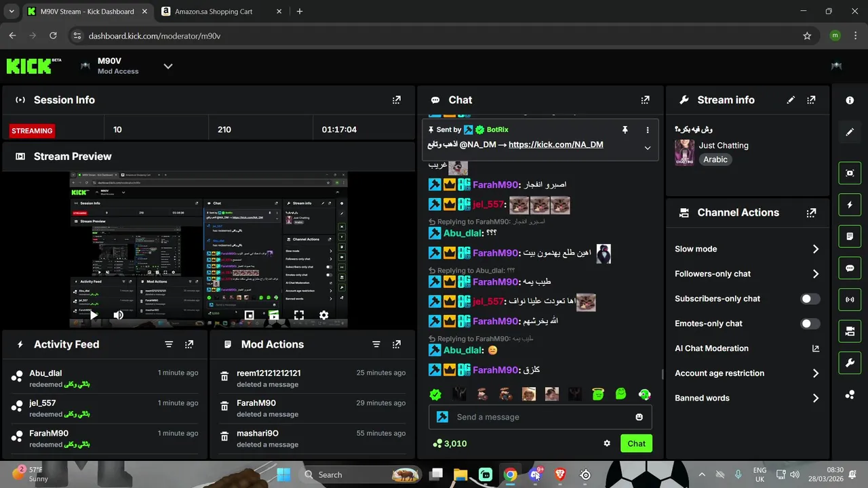Enable mini player on stream preview
This screenshot has width=868, height=488.
coord(249,315)
